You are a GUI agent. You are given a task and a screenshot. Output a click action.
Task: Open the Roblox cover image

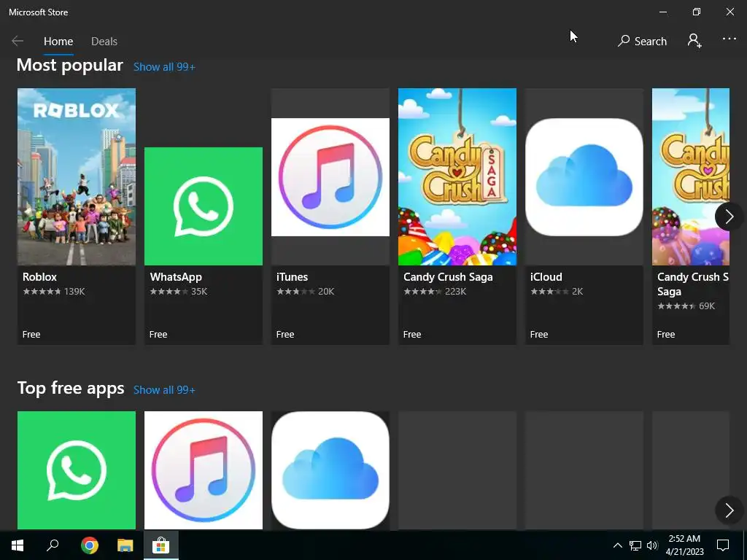point(77,176)
